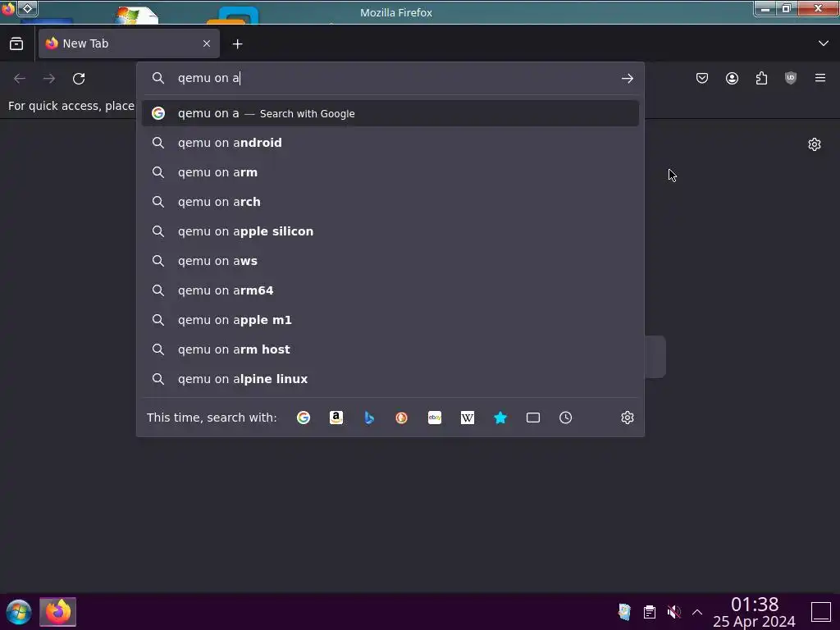Expand the list all tabs chevron
This screenshot has height=630, width=840.
[x=824, y=43]
